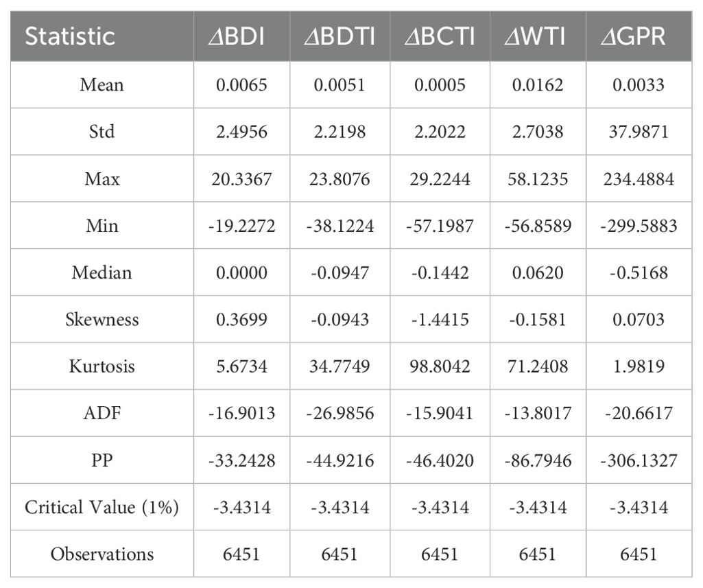Select the ΔWTI column header

click(x=537, y=36)
